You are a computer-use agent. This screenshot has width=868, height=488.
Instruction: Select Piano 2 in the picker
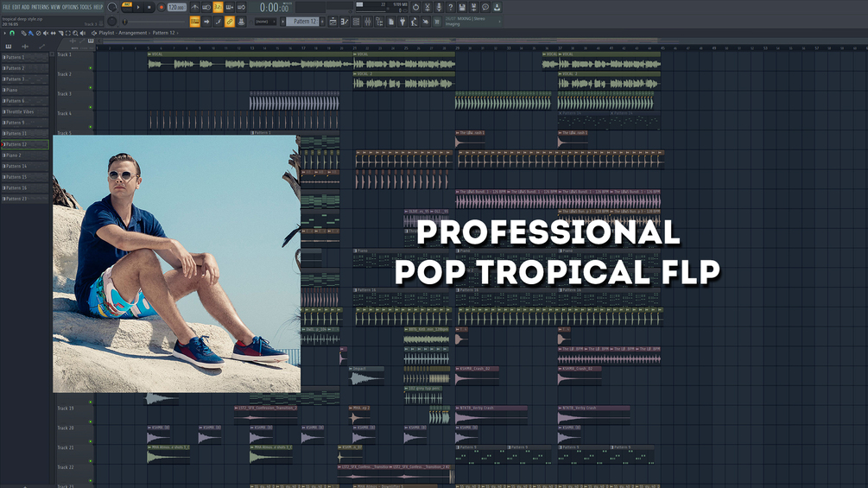[25, 155]
